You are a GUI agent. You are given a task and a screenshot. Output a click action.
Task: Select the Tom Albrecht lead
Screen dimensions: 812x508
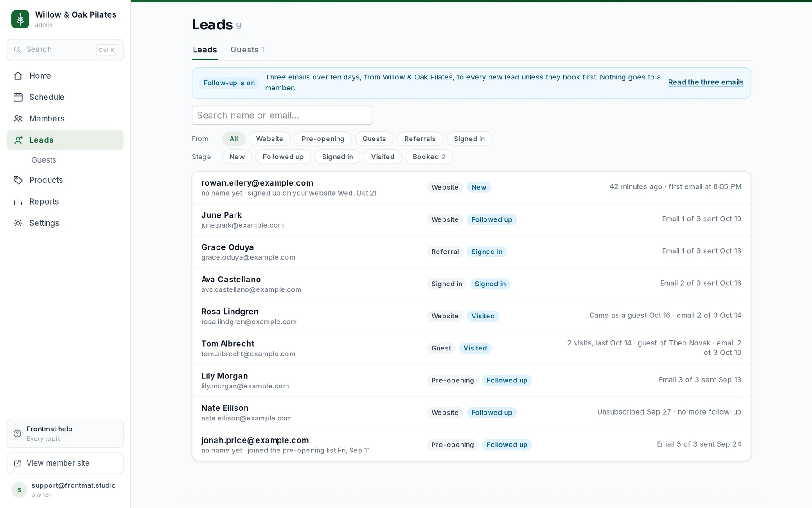click(x=471, y=348)
